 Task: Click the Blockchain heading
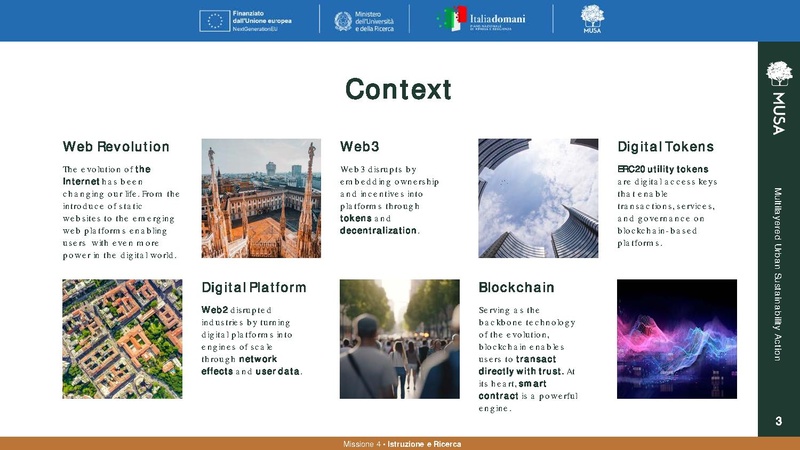(516, 288)
